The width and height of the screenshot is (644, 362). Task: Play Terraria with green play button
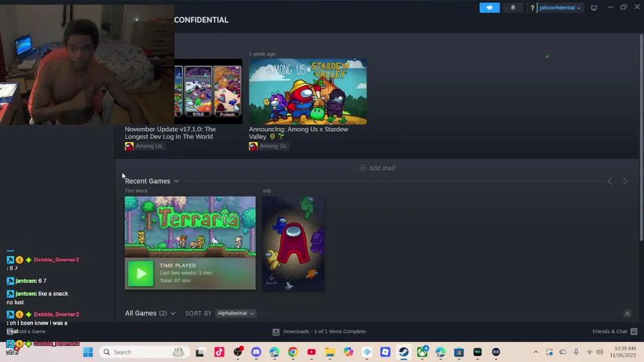140,274
